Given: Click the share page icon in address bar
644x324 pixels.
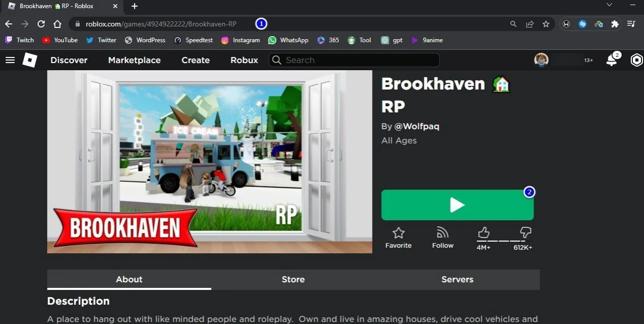Looking at the screenshot, I should (x=530, y=24).
